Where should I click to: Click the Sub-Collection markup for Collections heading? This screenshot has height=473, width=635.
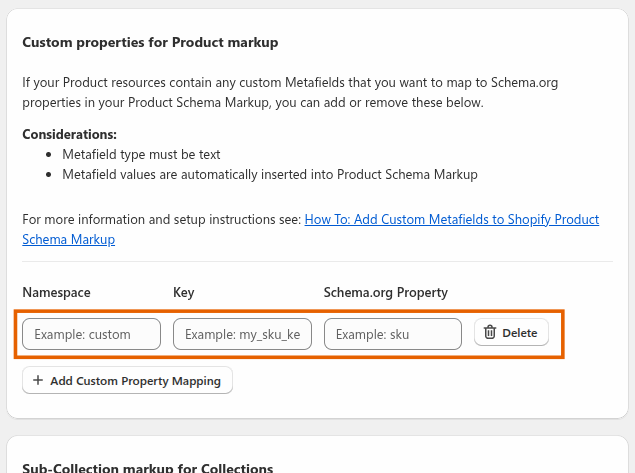148,467
